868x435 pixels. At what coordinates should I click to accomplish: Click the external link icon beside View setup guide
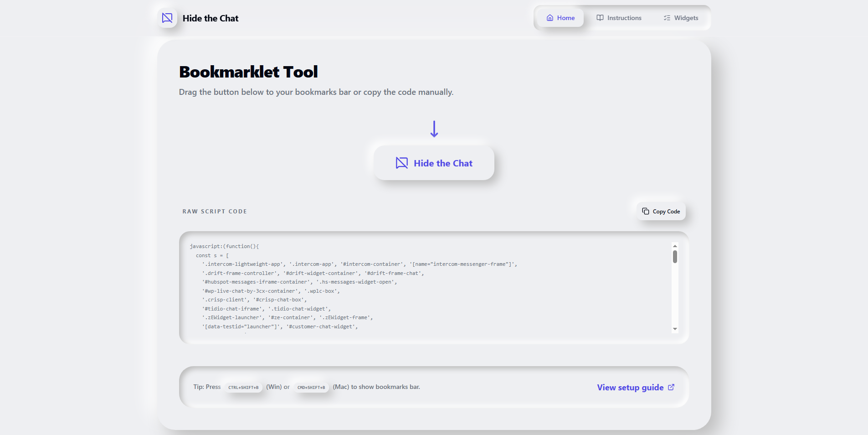[671, 387]
